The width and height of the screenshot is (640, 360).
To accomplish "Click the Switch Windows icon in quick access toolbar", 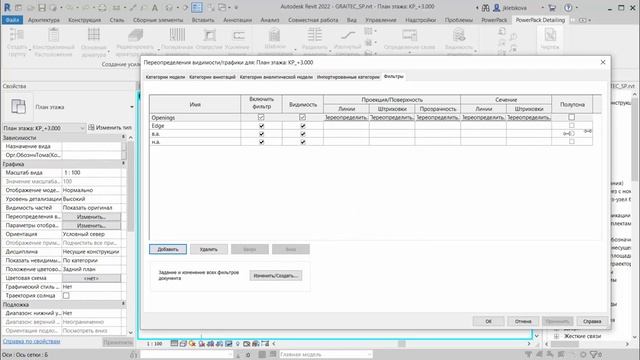I will [222, 7].
